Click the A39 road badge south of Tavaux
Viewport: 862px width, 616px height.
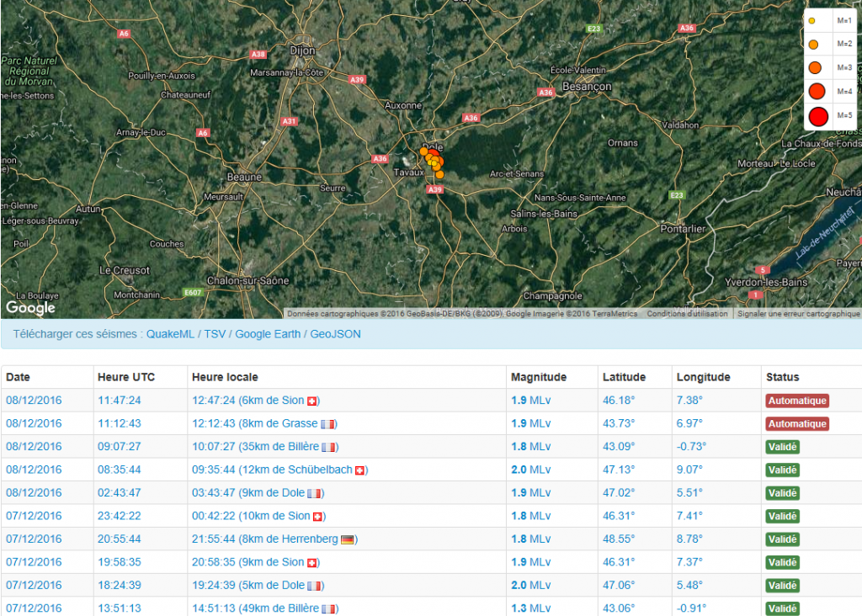pyautogui.click(x=435, y=189)
